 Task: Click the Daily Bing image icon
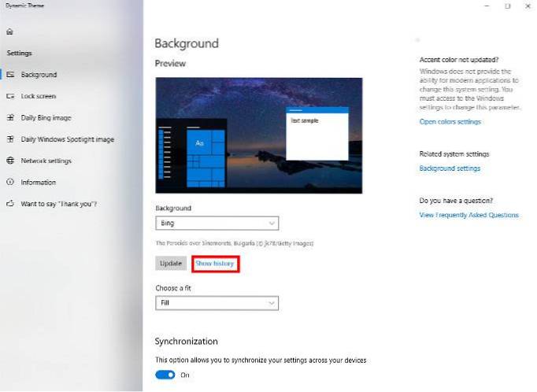10,118
